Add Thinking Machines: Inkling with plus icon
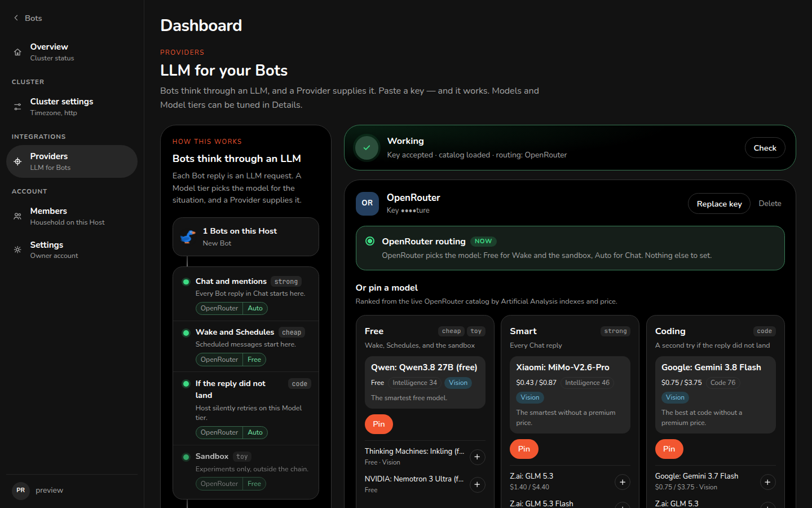The width and height of the screenshot is (812, 508). [477, 457]
